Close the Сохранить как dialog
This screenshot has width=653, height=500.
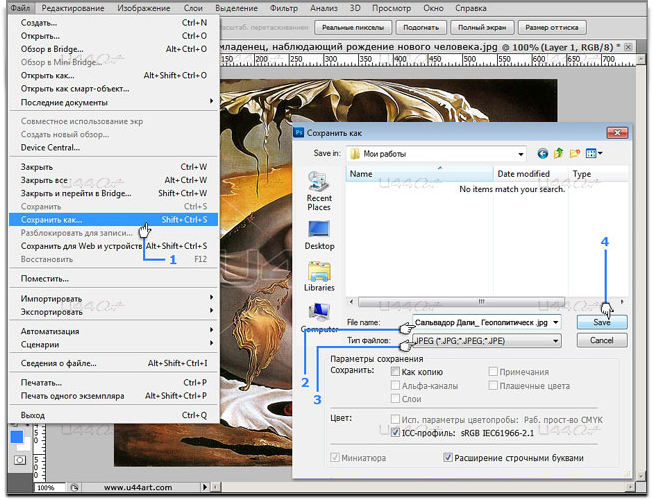618,133
